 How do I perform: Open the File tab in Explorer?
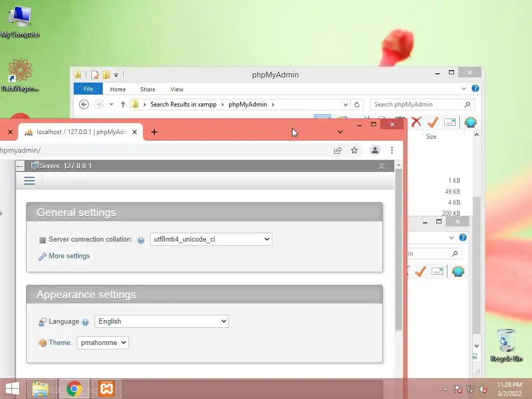coord(88,89)
